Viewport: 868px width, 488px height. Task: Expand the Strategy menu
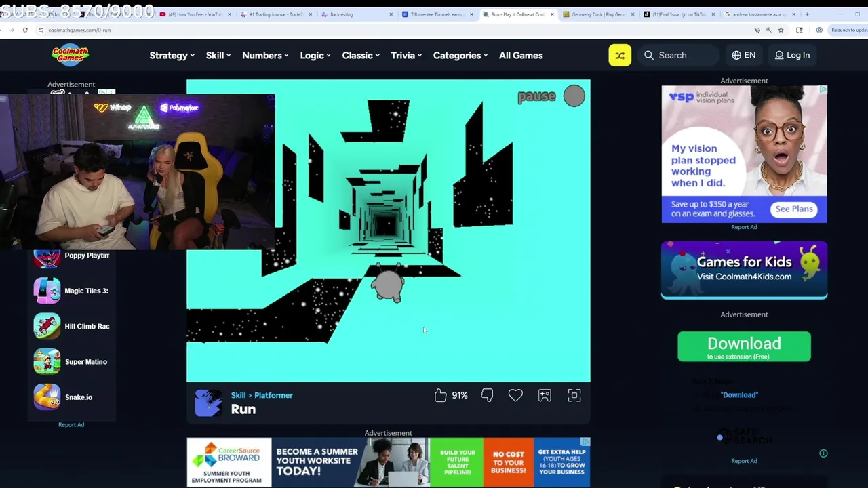click(172, 56)
